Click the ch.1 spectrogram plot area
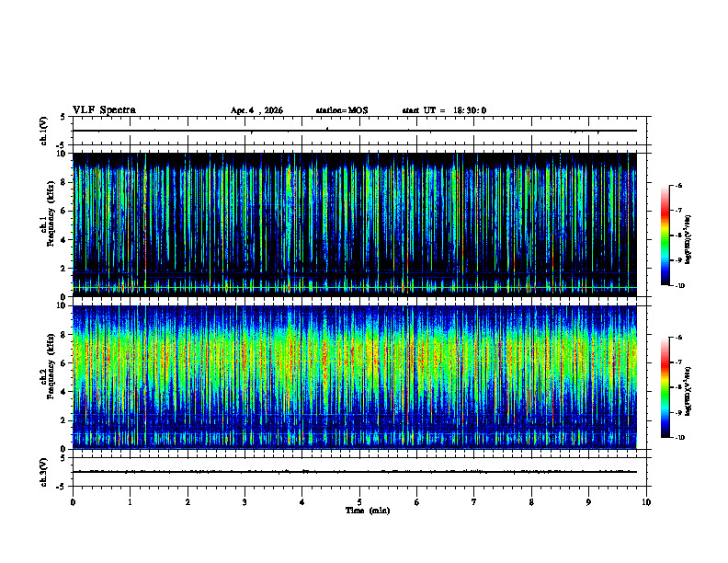This screenshot has height=563, width=728. (355, 224)
